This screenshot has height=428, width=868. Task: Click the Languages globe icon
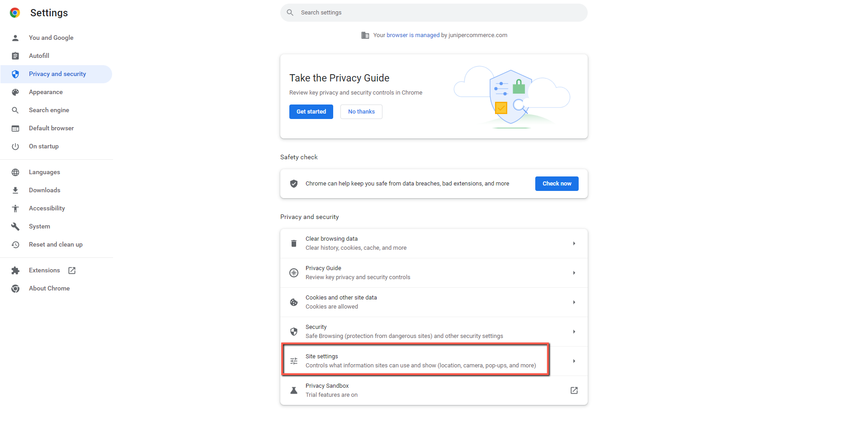coord(15,172)
